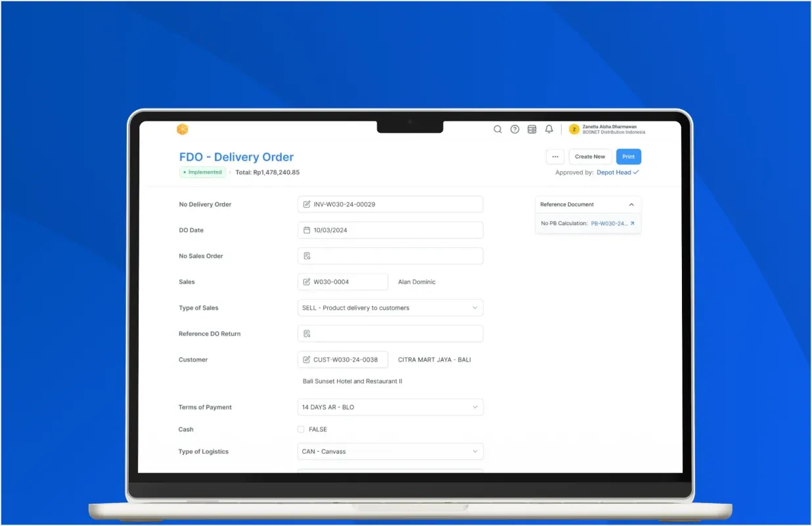This screenshot has width=812, height=526.
Task: Click the Create New button
Action: tap(590, 156)
